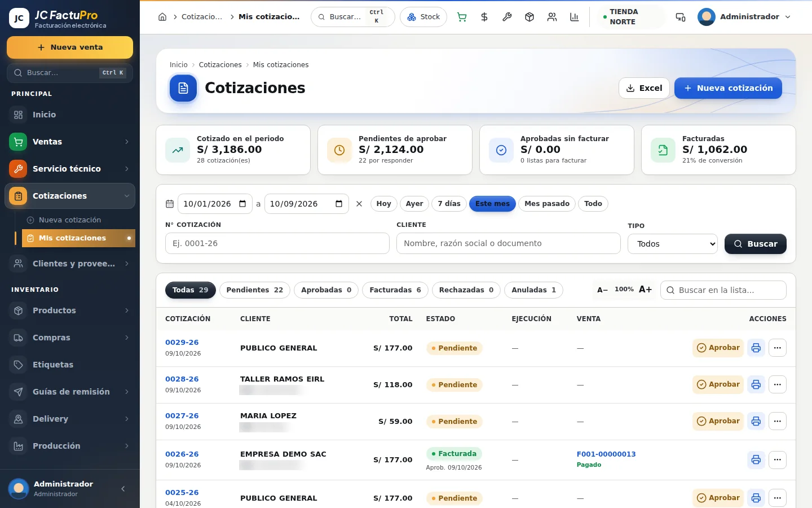Focus the Buscar en la lista field
Viewport: 812px width, 508px height.
point(723,290)
